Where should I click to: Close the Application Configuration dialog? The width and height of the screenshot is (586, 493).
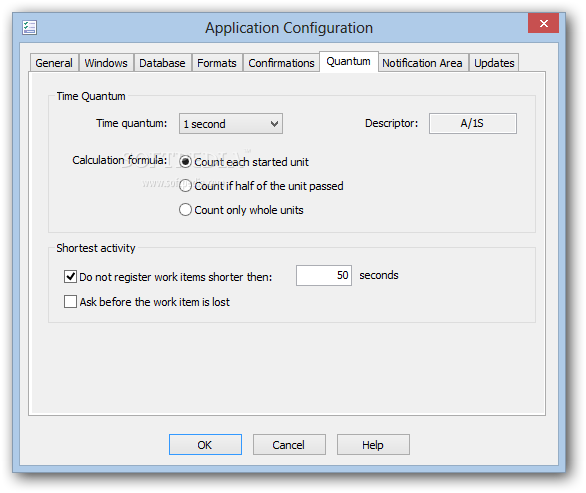[x=543, y=24]
